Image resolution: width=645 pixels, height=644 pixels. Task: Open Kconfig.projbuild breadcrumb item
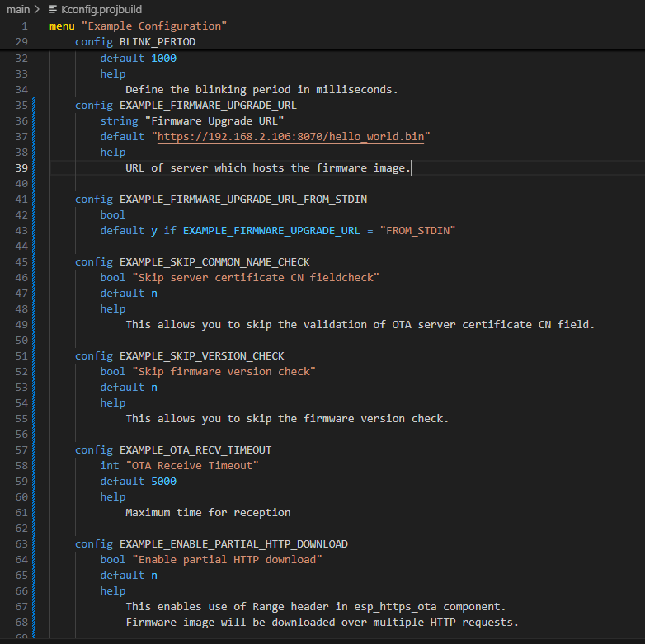(x=101, y=9)
